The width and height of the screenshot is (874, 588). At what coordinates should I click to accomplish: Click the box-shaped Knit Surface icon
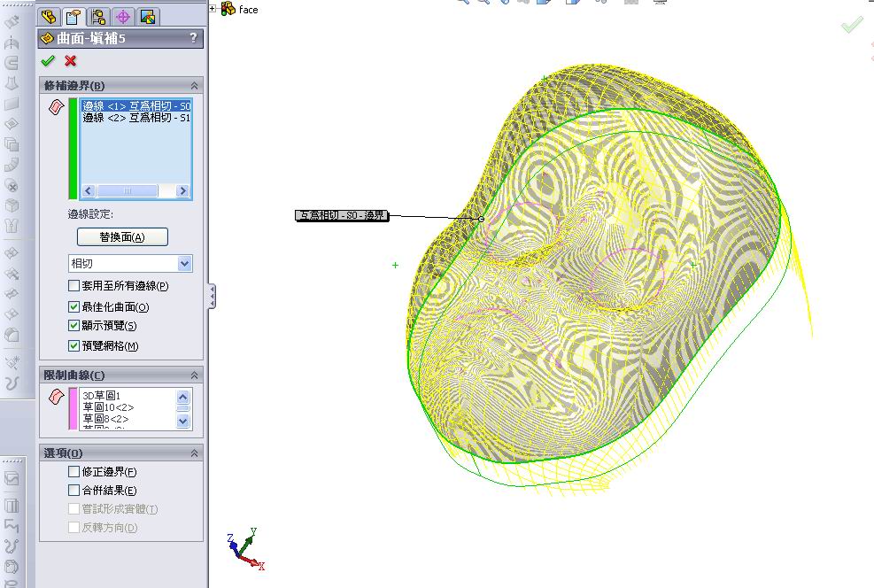click(12, 205)
